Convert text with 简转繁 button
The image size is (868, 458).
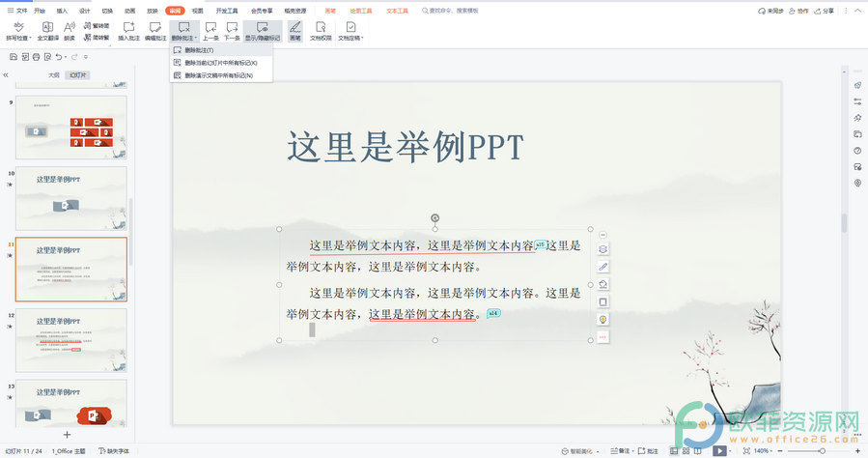(97, 38)
